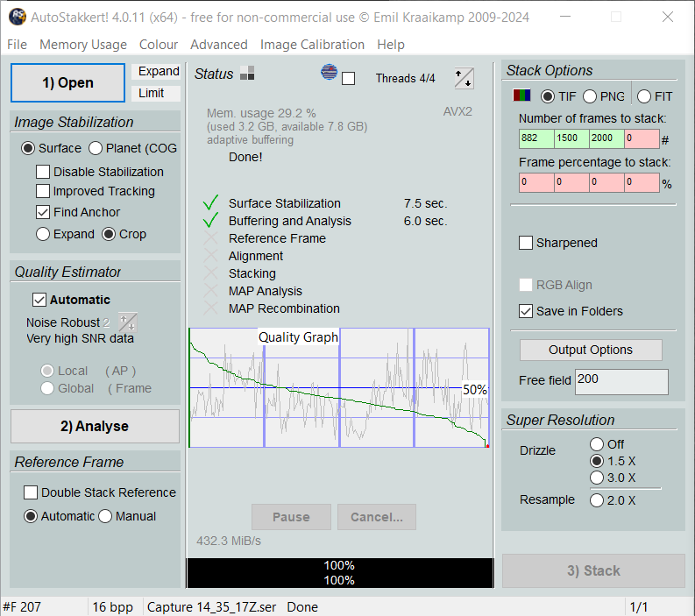This screenshot has height=616, width=695.
Task: Click the Mem. usage 29.2 % text
Action: [261, 113]
